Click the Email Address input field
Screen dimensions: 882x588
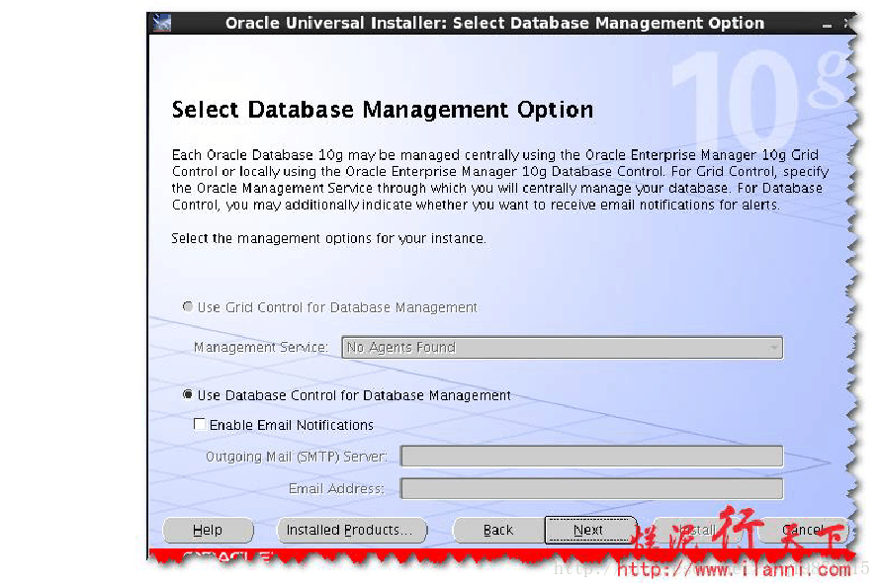tap(591, 488)
